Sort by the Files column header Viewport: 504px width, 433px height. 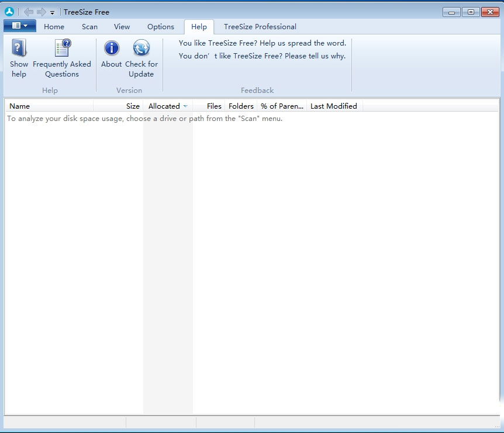click(209, 106)
